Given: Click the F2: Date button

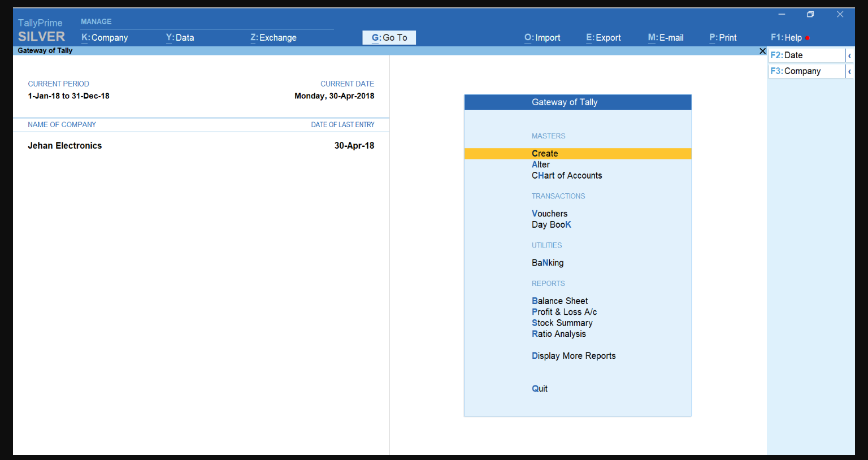Looking at the screenshot, I should pos(807,55).
